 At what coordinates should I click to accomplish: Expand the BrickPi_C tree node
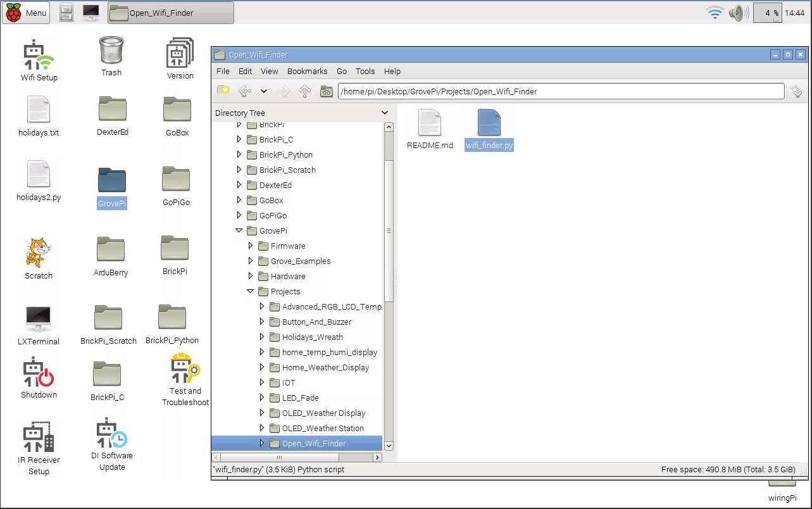239,139
